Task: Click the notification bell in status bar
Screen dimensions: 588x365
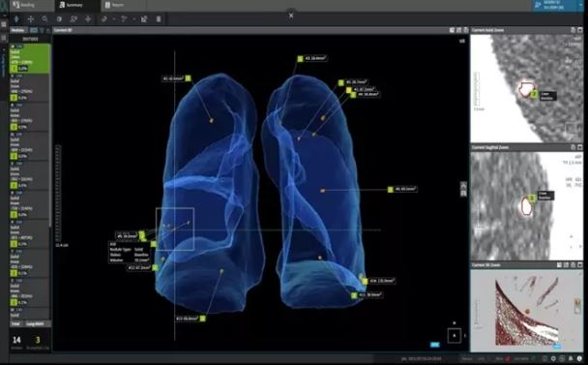Action: coord(571,359)
